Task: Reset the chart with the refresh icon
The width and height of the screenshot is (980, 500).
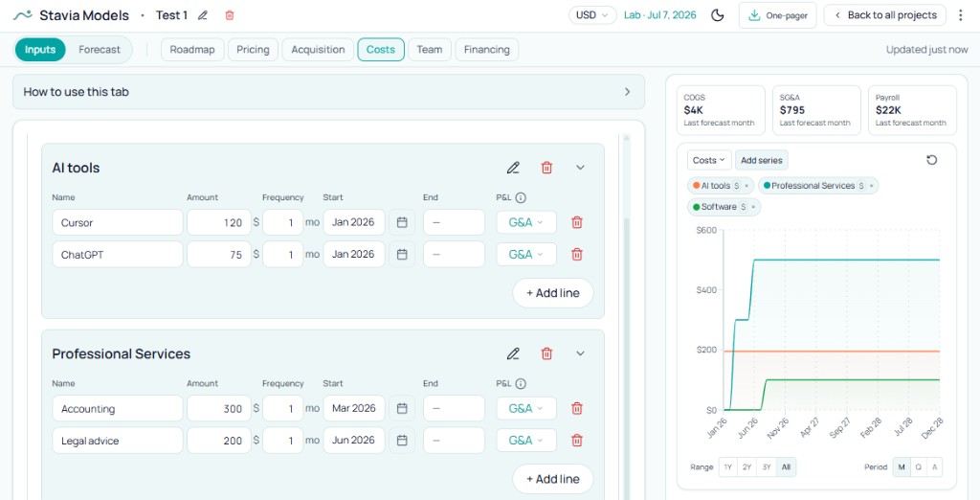Action: 931,160
